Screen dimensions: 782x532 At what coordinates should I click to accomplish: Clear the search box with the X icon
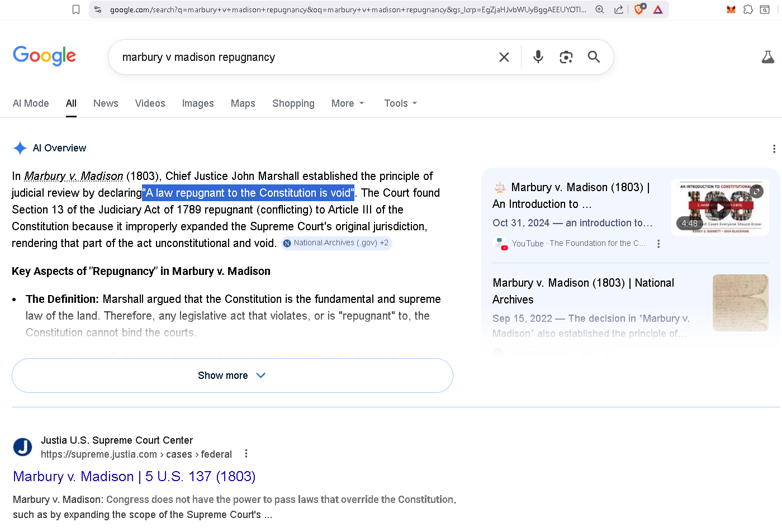[x=504, y=57]
